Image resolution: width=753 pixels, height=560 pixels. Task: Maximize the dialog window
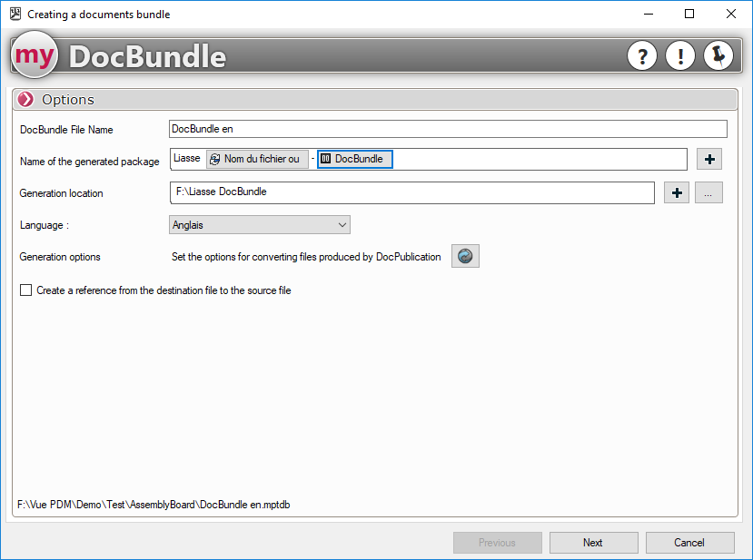click(x=689, y=14)
